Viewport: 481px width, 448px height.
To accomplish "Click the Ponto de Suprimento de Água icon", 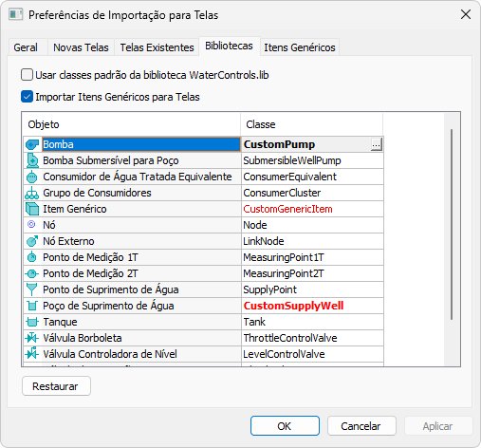I will pyautogui.click(x=32, y=289).
